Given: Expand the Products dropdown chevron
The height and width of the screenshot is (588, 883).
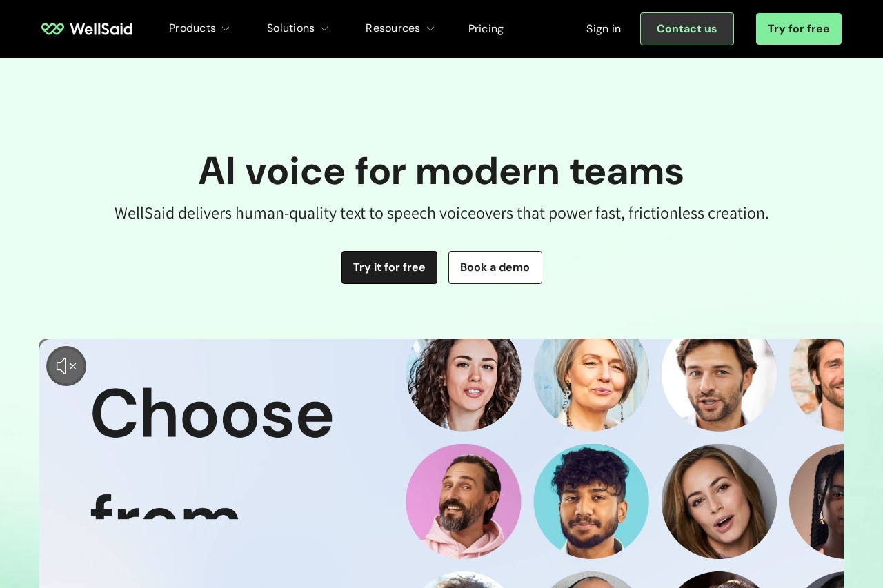Looking at the screenshot, I should [x=226, y=29].
